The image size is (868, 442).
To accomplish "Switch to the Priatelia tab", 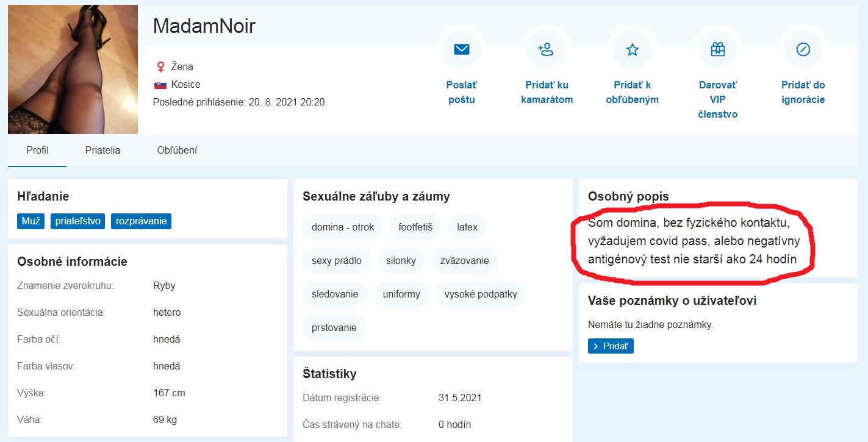I will 102,150.
